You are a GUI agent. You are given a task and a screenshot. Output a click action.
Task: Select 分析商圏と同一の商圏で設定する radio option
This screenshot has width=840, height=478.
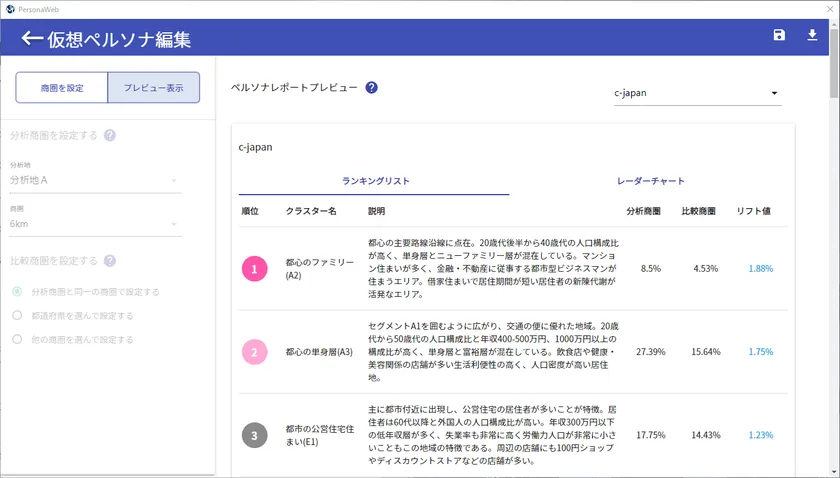point(16,292)
